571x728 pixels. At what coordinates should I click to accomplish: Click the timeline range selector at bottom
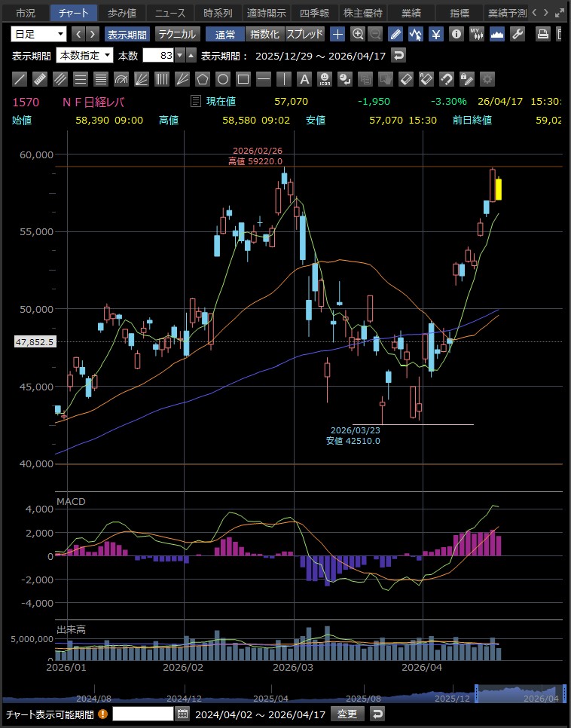[521, 693]
